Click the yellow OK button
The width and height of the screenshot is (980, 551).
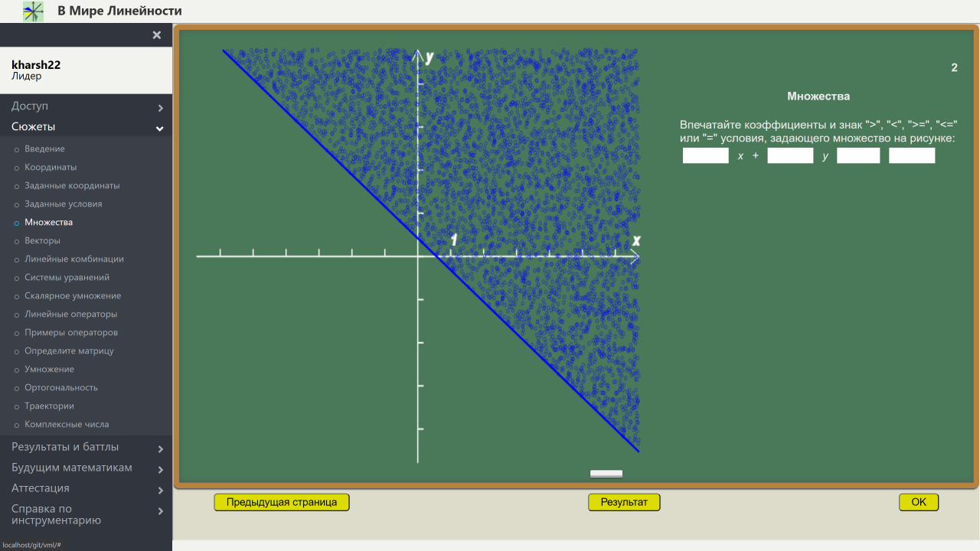[918, 502]
